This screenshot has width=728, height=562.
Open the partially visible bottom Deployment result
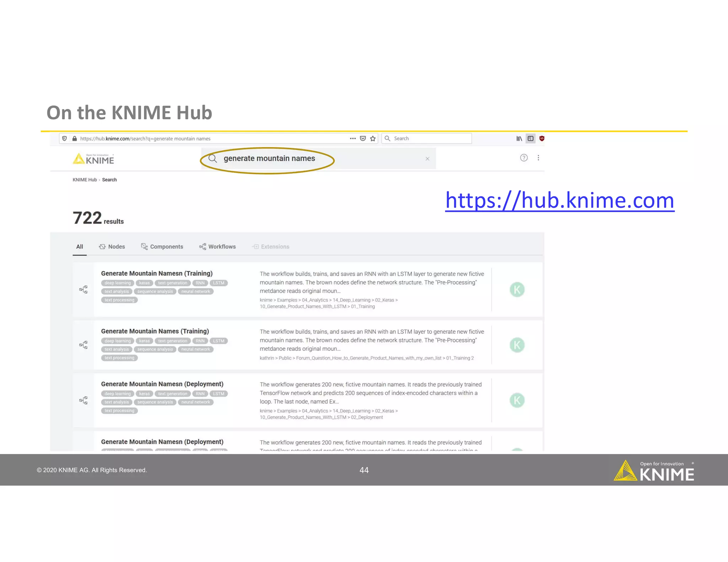[x=162, y=442]
